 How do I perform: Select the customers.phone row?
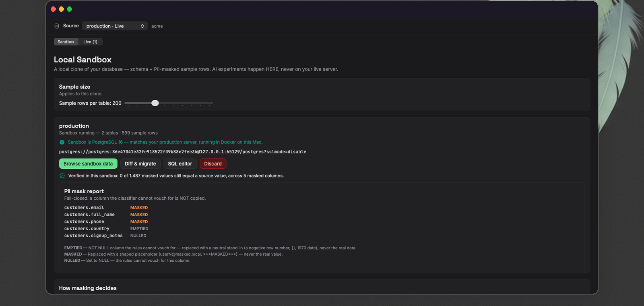point(106,222)
